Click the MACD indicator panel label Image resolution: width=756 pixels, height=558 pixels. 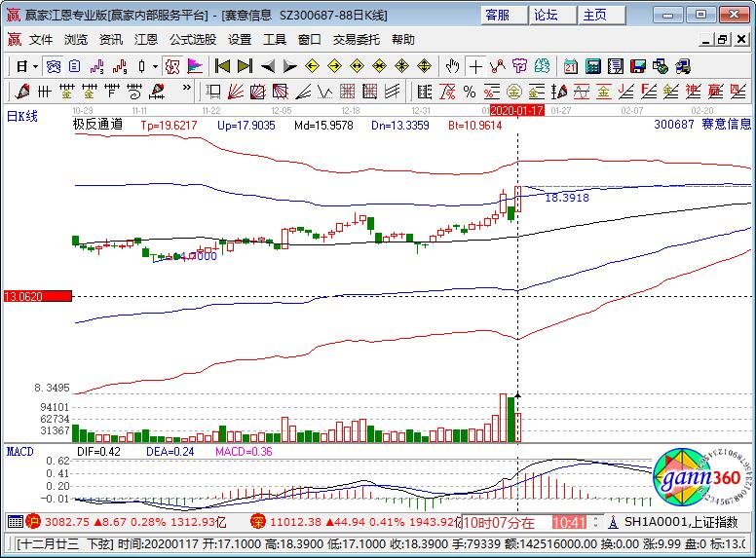coord(19,452)
